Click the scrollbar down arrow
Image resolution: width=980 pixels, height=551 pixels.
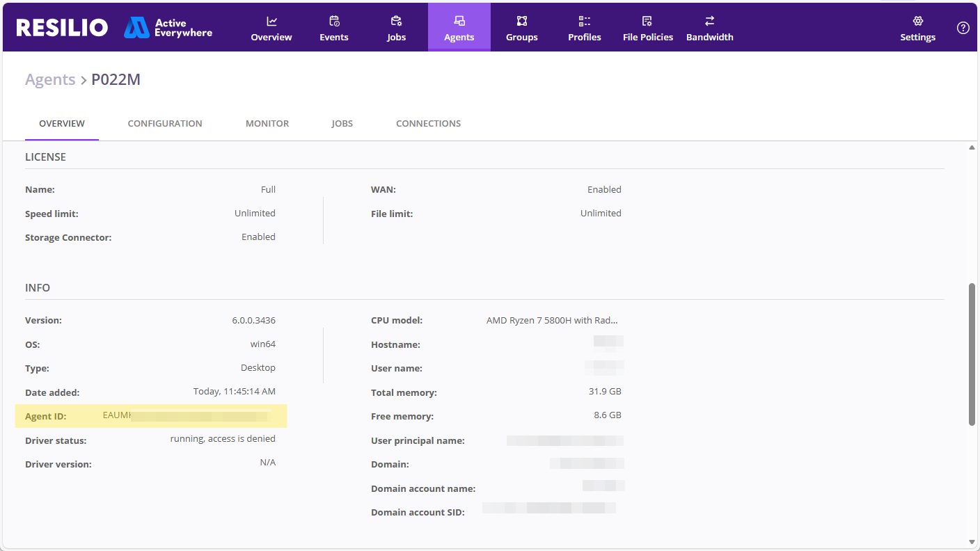[972, 542]
